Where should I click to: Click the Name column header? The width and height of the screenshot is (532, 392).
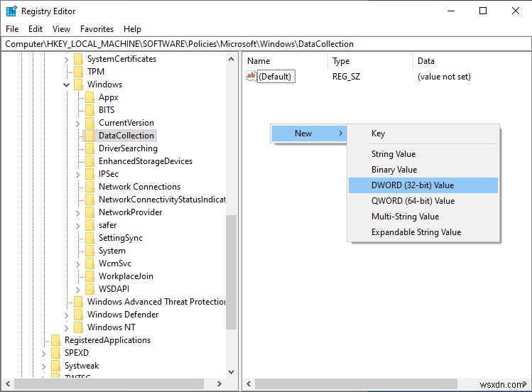[x=286, y=61]
